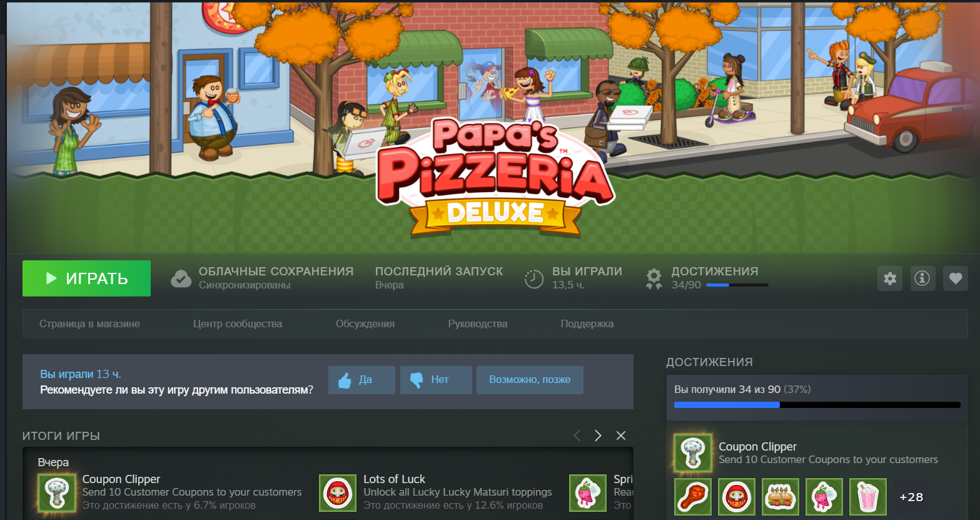Click the Coupon Clipper icon in Итоги игры

57,492
